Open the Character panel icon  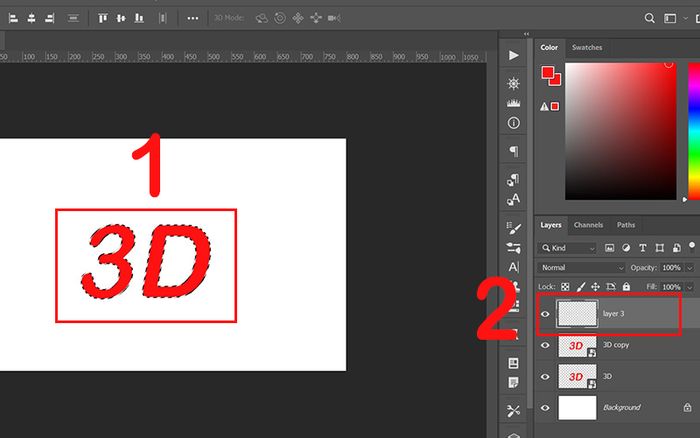click(513, 267)
